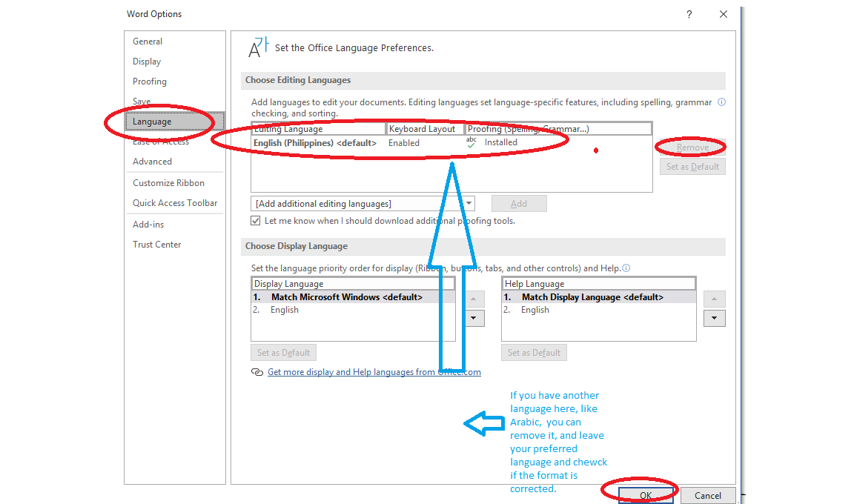Click the Enabled keyboard layout status

403,142
